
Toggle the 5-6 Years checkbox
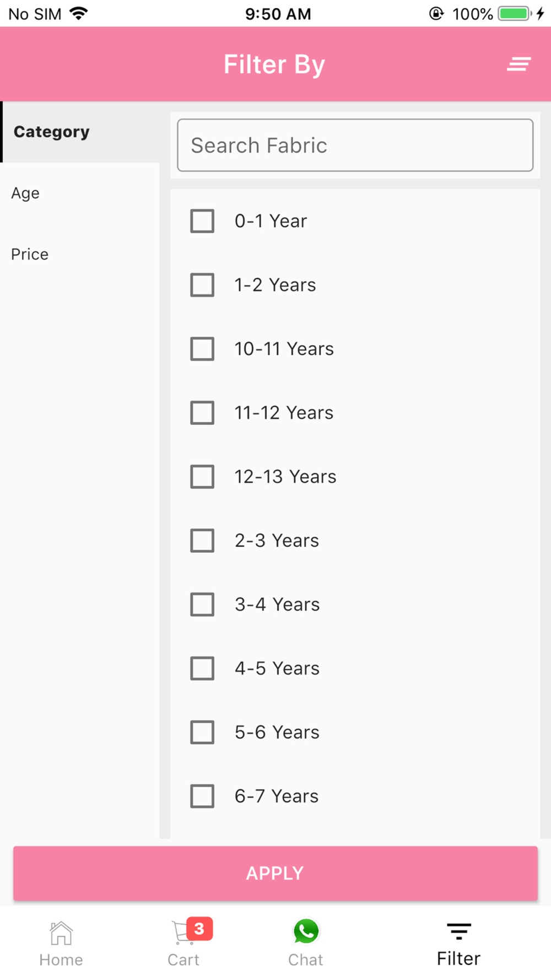tap(202, 733)
